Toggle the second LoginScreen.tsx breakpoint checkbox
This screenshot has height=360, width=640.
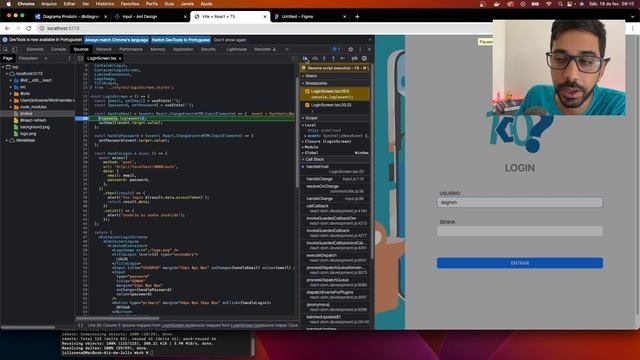(x=307, y=105)
